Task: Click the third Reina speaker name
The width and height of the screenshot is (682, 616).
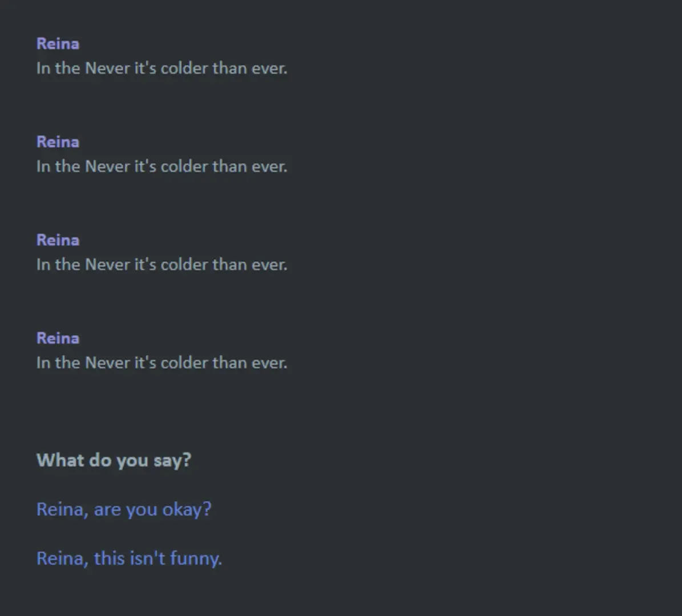Action: point(58,240)
